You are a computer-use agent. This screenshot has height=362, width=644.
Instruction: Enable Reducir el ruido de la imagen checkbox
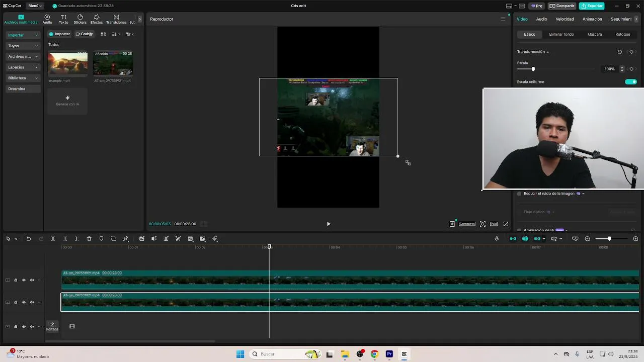pyautogui.click(x=519, y=194)
